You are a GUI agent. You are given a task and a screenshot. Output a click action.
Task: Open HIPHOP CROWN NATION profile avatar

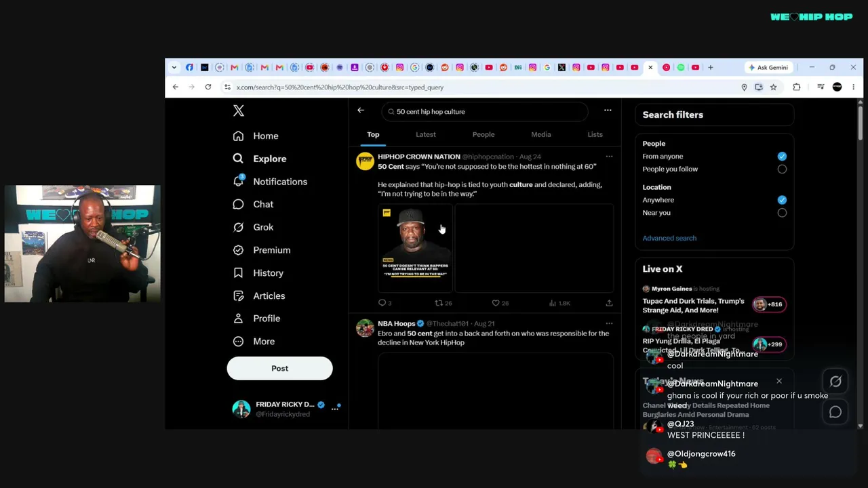365,161
